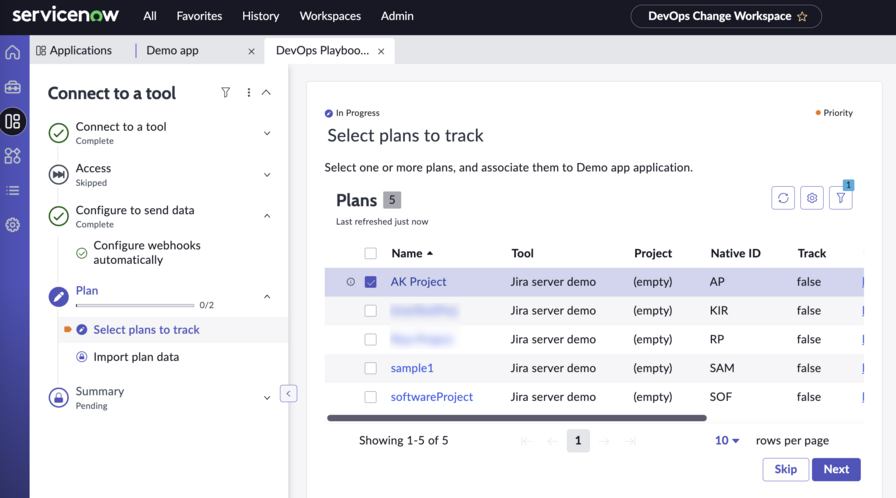Select Configure webhooks automatically item

coord(147,252)
